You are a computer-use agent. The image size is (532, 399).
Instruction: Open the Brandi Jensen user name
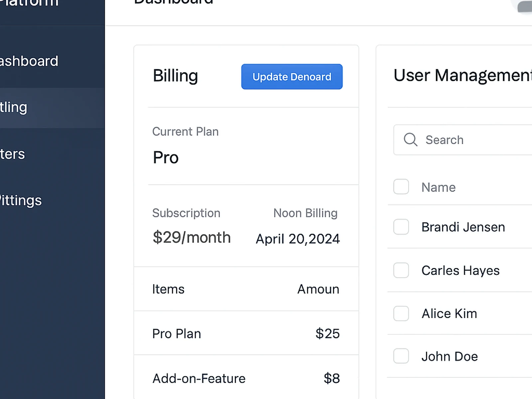pos(463,227)
